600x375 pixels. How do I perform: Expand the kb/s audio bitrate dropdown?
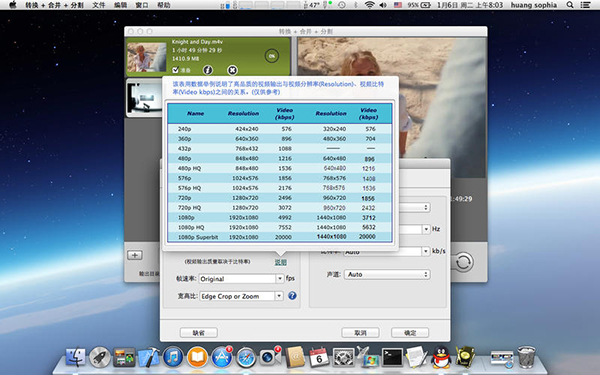tap(426, 251)
